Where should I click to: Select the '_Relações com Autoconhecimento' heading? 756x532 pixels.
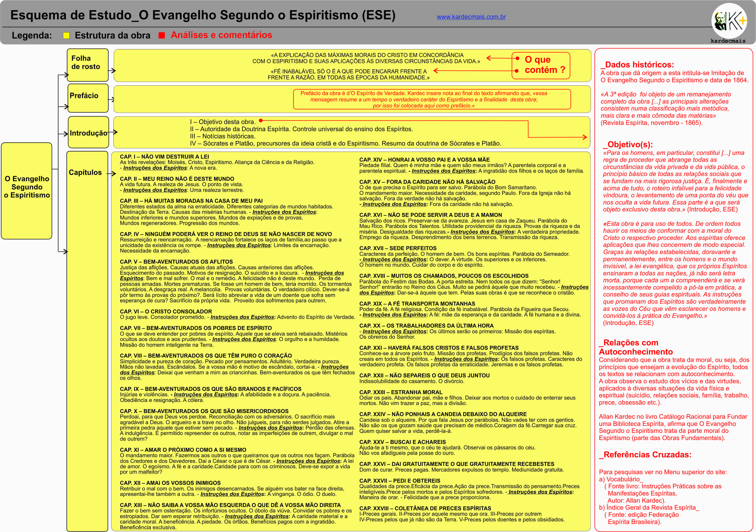(x=636, y=347)
